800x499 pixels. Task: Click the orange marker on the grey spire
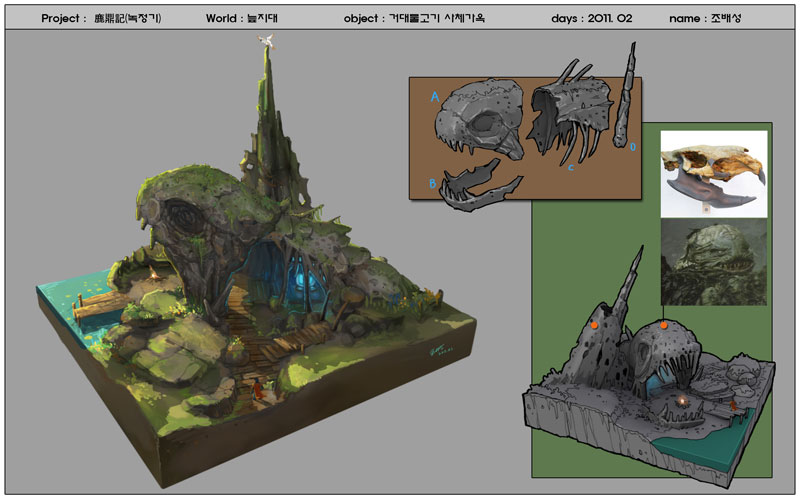[x=593, y=326]
